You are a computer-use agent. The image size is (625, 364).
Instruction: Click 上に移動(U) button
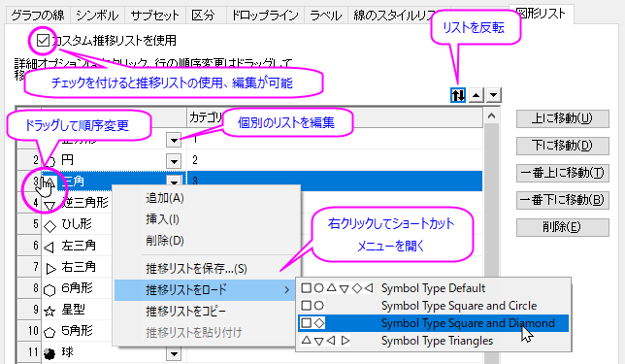(x=563, y=118)
